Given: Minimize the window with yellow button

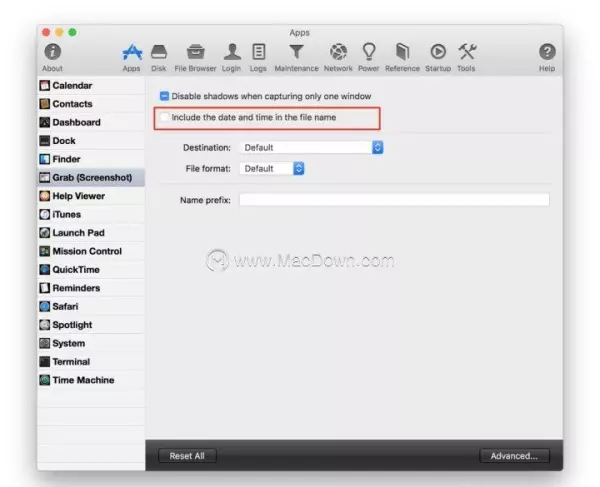Looking at the screenshot, I should [x=59, y=32].
